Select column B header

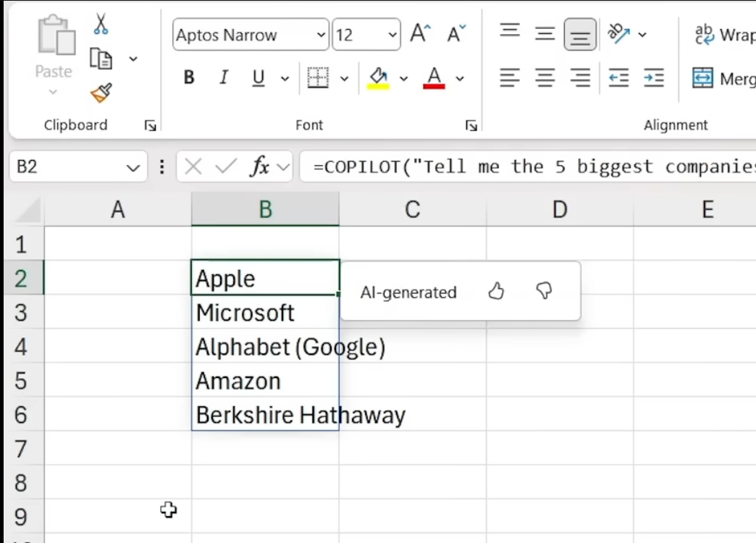(265, 209)
